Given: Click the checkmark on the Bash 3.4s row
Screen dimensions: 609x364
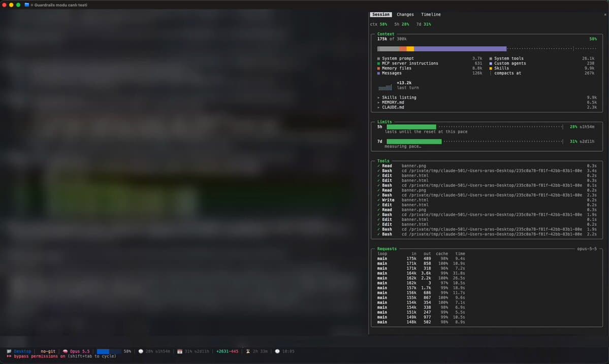Looking at the screenshot, I should point(379,171).
